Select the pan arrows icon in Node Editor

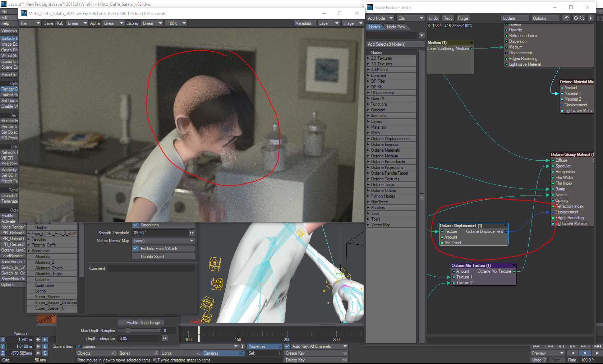[576, 18]
